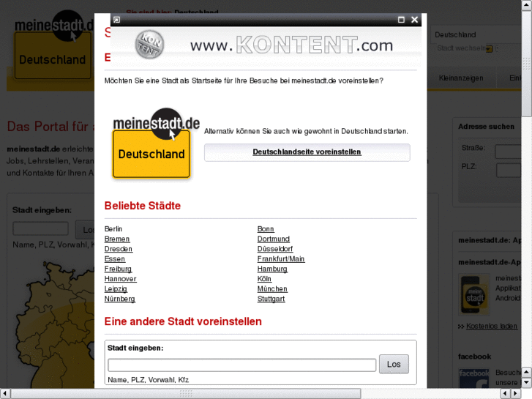532x399 pixels.
Task: Open the Dortmund link
Action: pos(274,239)
